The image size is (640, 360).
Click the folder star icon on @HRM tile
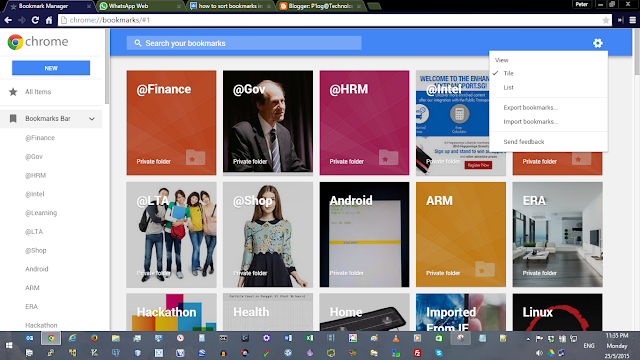pyautogui.click(x=388, y=158)
